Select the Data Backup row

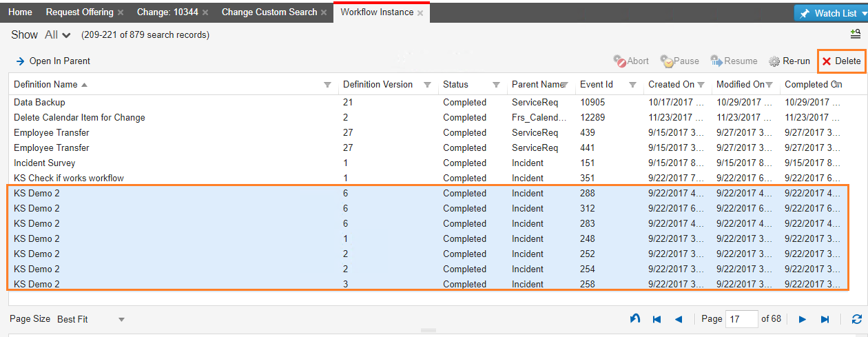(39, 102)
